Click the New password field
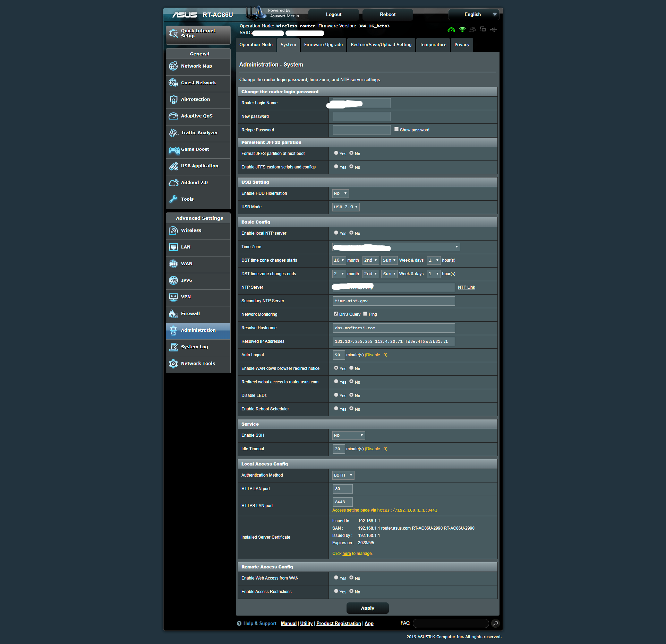Image resolution: width=666 pixels, height=644 pixels. (362, 116)
